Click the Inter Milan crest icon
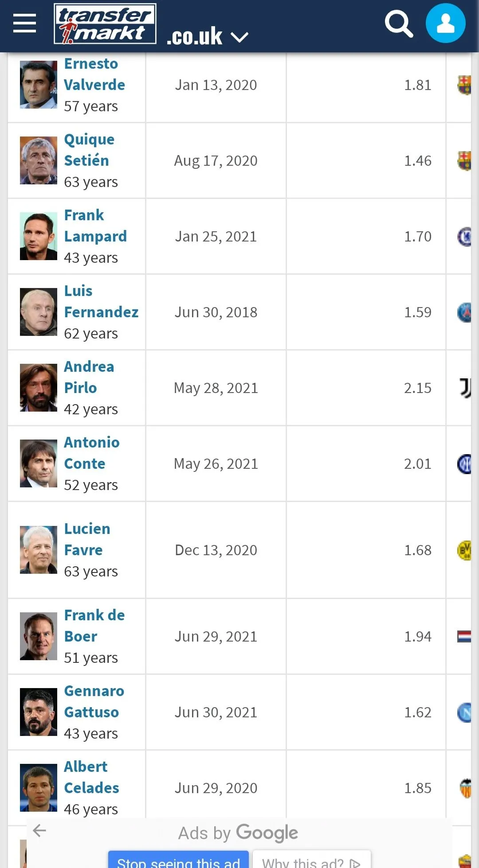The width and height of the screenshot is (479, 868). 464,464
